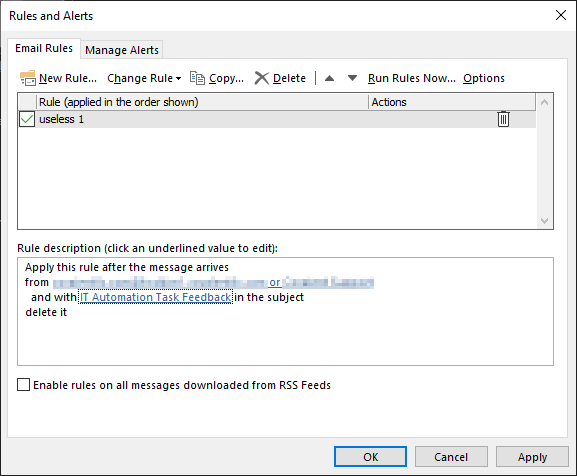Edit the IT Automation Task Feedback subject link
577x476 pixels.
click(x=156, y=297)
